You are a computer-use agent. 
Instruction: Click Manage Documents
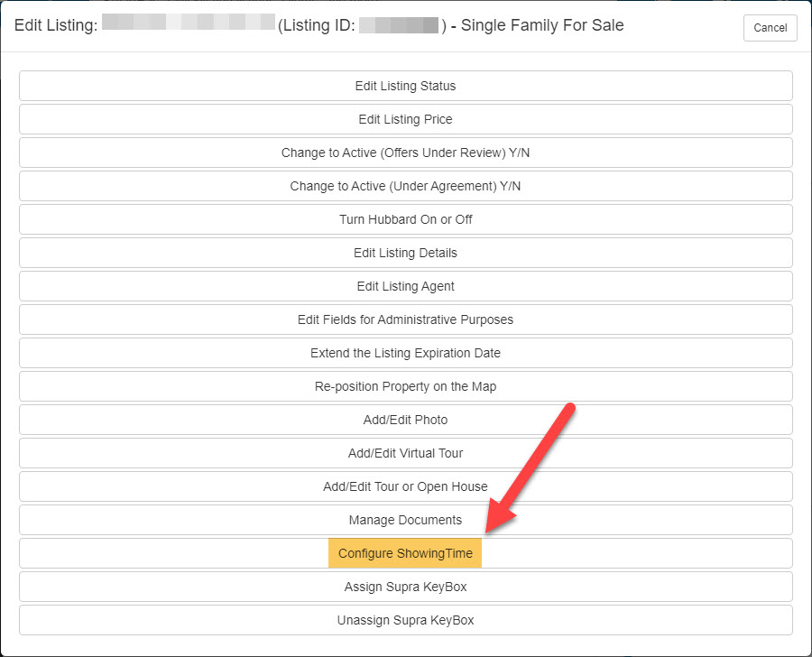[405, 521]
